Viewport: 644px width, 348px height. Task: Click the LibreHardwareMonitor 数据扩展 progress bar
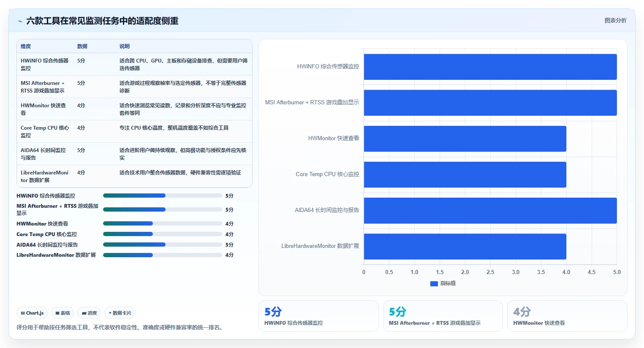[x=163, y=255]
